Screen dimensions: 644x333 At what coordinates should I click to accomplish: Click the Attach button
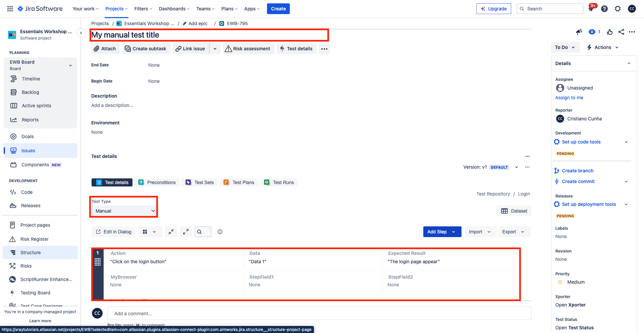(x=105, y=49)
